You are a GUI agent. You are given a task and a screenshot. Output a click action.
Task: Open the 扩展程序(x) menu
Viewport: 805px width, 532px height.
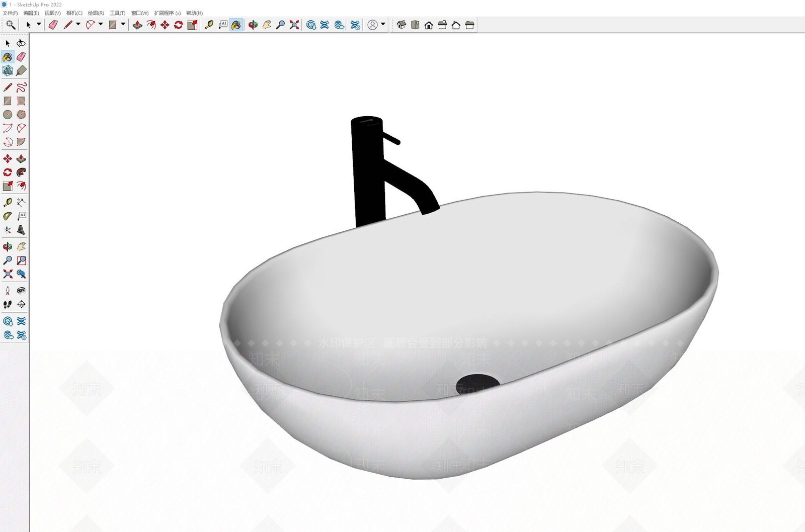[x=168, y=13]
